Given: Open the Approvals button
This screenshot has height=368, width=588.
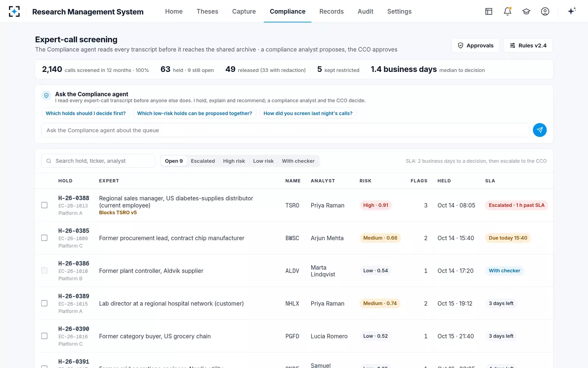Looking at the screenshot, I should [x=476, y=45].
